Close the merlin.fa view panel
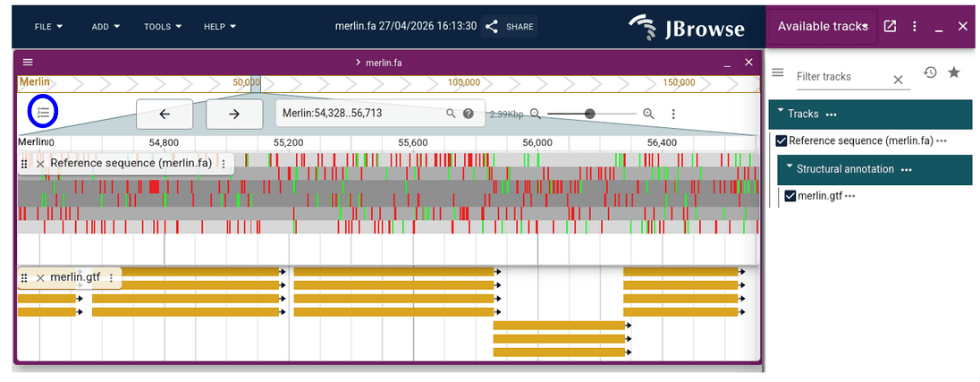980x382 pixels. (748, 62)
